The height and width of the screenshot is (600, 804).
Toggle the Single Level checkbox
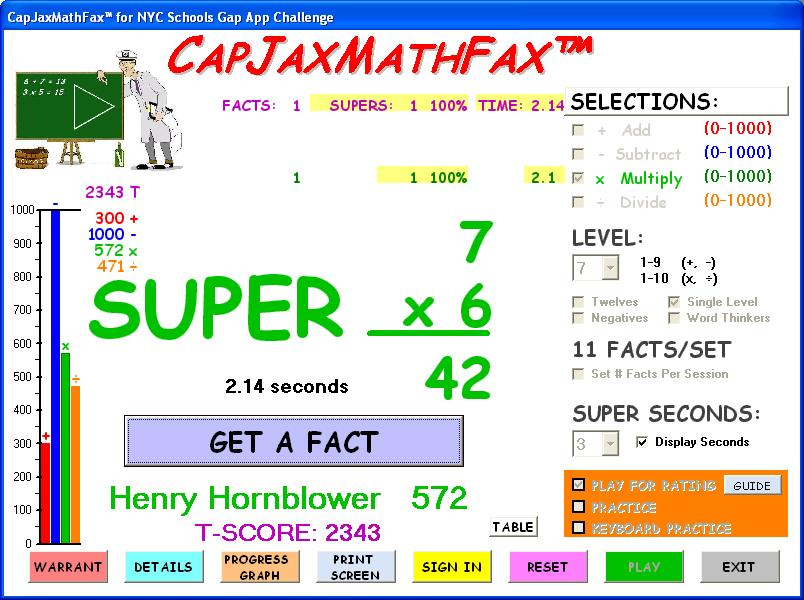[x=674, y=302]
